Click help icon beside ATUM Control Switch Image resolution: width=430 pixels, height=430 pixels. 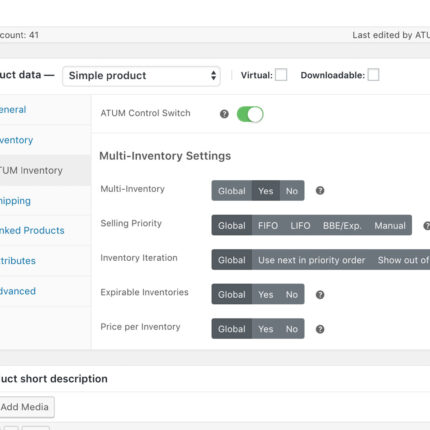[x=224, y=114]
